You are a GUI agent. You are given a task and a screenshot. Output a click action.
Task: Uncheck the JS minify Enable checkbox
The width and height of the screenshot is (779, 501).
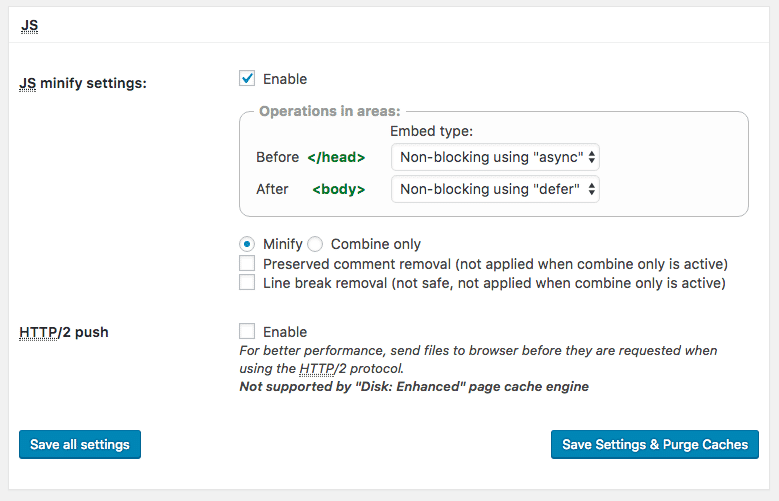click(247, 78)
